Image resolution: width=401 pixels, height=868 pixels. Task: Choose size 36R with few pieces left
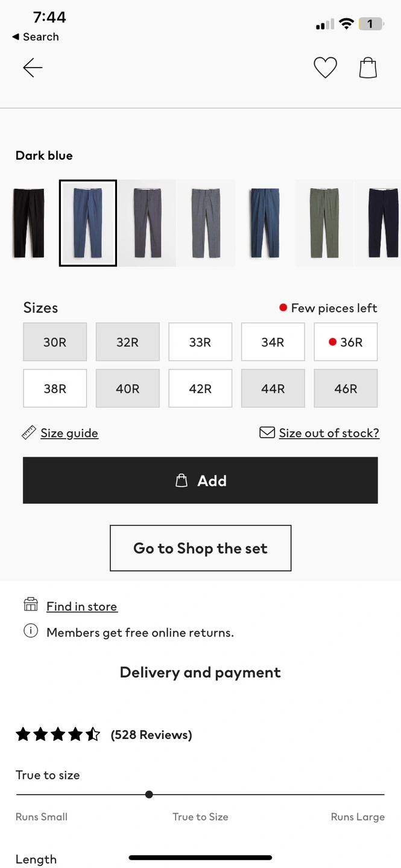click(x=346, y=342)
